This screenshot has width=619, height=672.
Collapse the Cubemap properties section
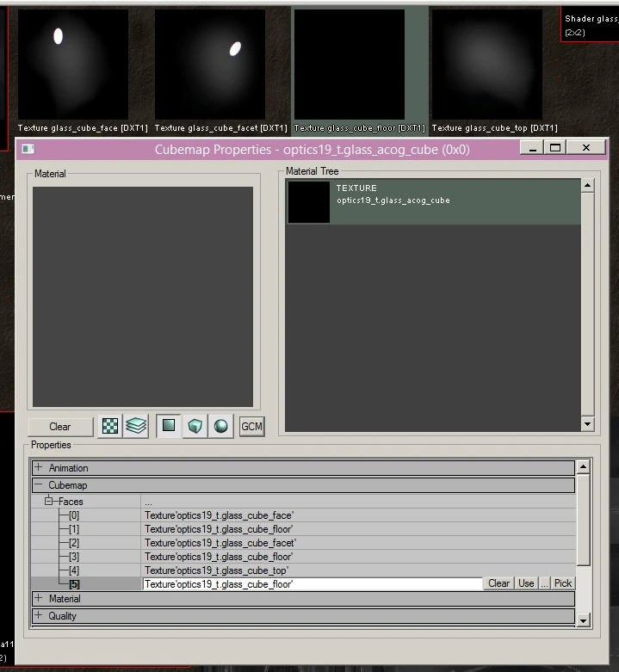[x=39, y=485]
